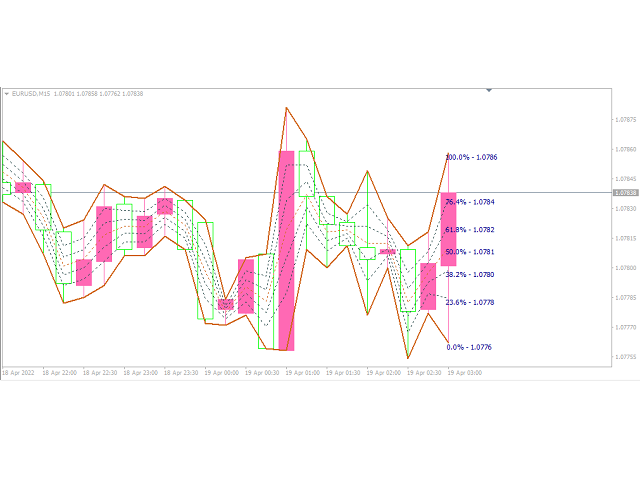
Task: Click the 19 Apr 01:30 time label
Action: pyautogui.click(x=343, y=373)
